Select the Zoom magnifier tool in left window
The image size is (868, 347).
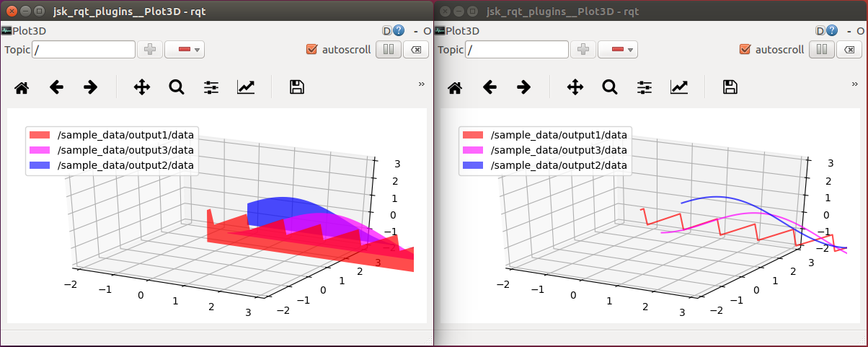pyautogui.click(x=177, y=87)
